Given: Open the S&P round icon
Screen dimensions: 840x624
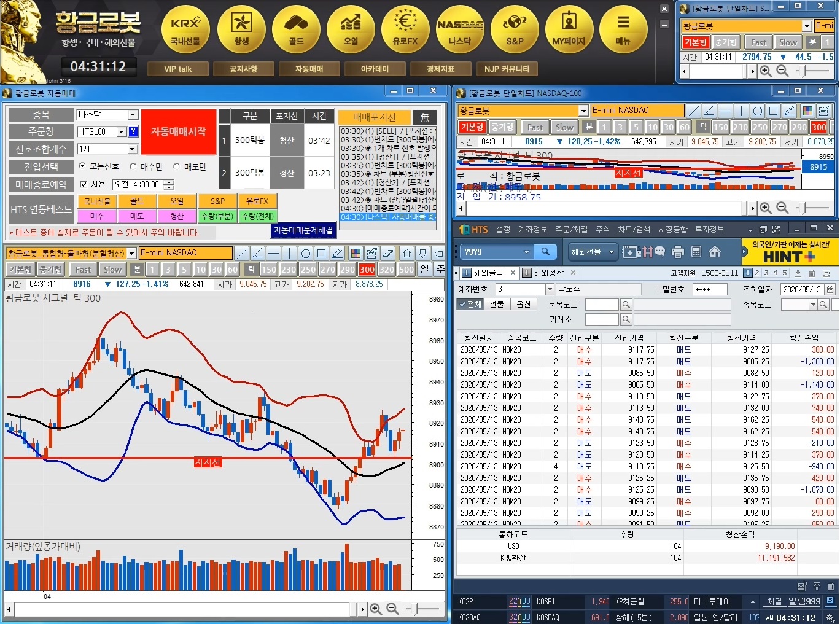Looking at the screenshot, I should tap(515, 29).
